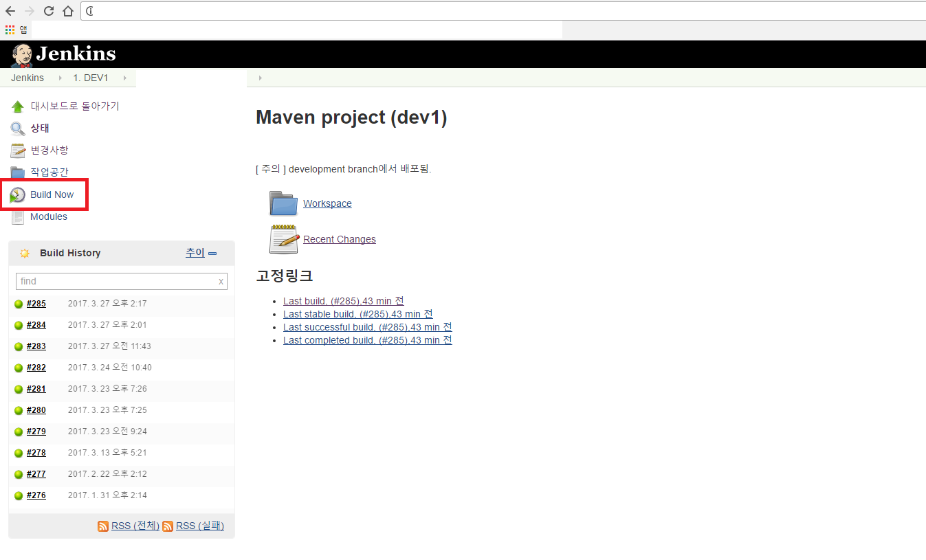Click the sun weather icon in Build History
The image size is (926, 560).
coord(25,254)
